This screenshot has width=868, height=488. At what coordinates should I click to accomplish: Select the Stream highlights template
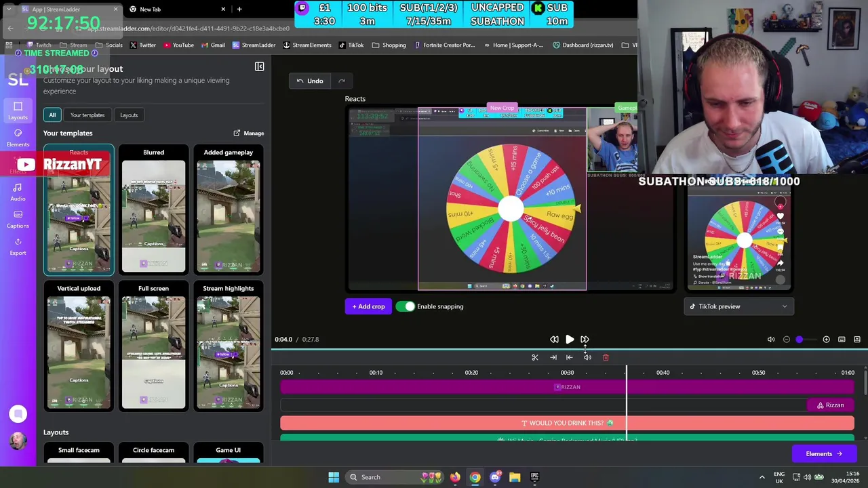tap(229, 346)
